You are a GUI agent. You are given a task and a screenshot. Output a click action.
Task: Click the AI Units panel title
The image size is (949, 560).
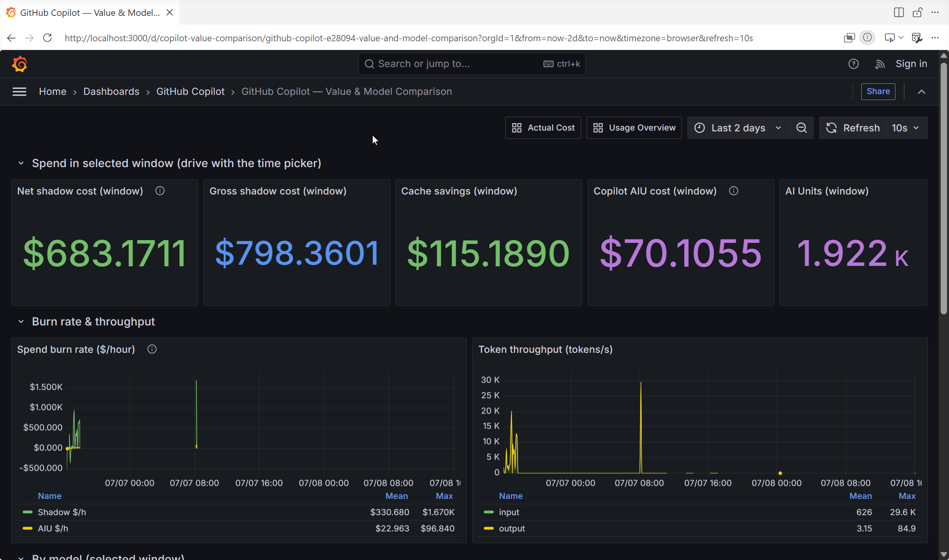827,191
